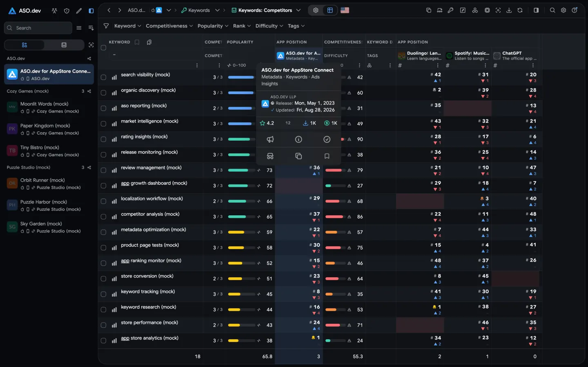This screenshot has width=588, height=367.
Task: Expand the Keywords: Competitors breadcrumb dropdown
Action: 298,10
